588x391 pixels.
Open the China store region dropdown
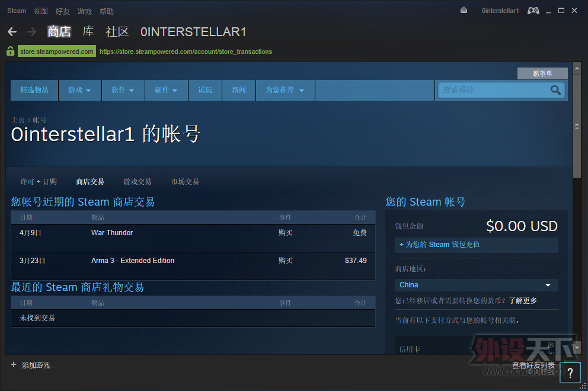click(476, 285)
